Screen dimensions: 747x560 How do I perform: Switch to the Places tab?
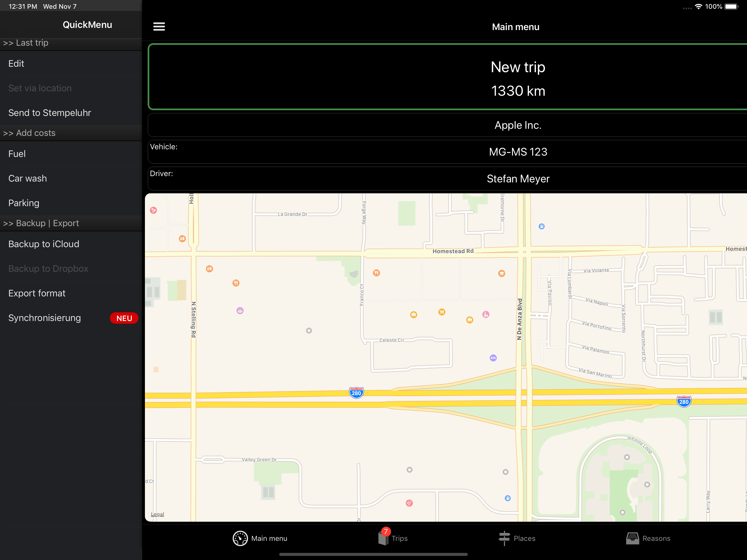point(517,538)
